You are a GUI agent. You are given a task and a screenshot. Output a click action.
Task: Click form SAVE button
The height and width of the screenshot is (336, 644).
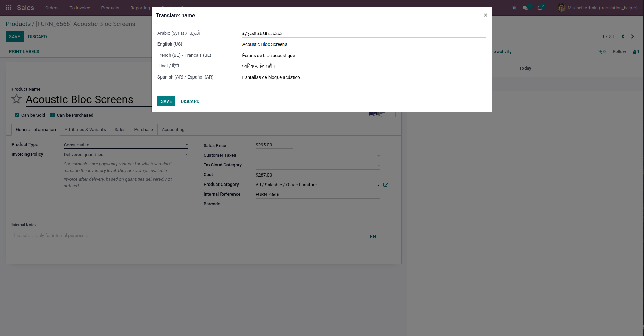(x=15, y=36)
